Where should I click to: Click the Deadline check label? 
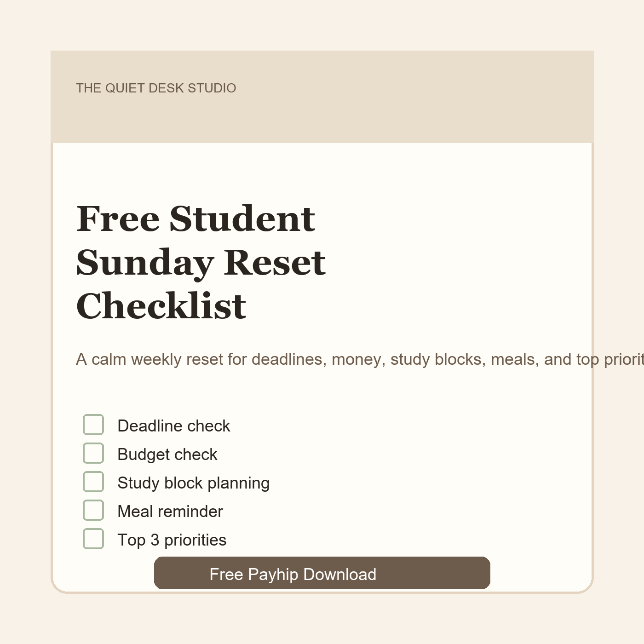click(x=174, y=426)
